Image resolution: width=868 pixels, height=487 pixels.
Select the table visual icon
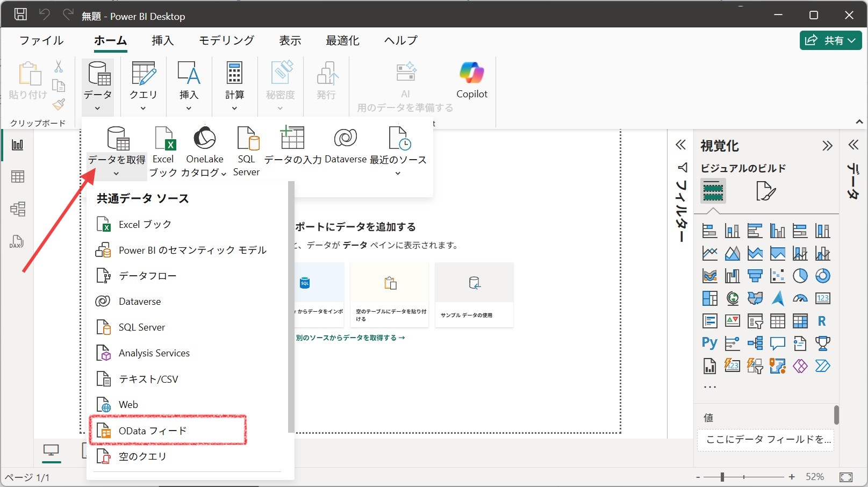[x=777, y=321]
